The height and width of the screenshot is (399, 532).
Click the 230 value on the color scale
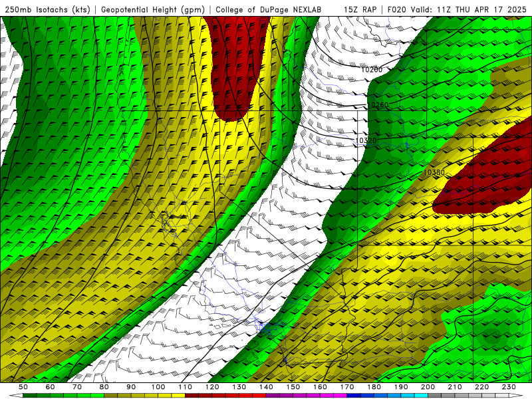click(509, 387)
